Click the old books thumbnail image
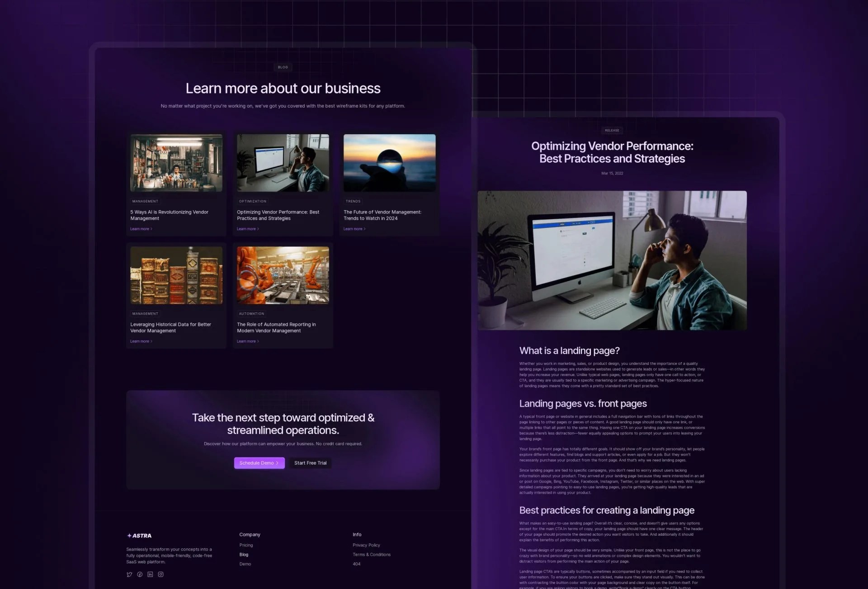Viewport: 868px width, 589px height. 176,275
